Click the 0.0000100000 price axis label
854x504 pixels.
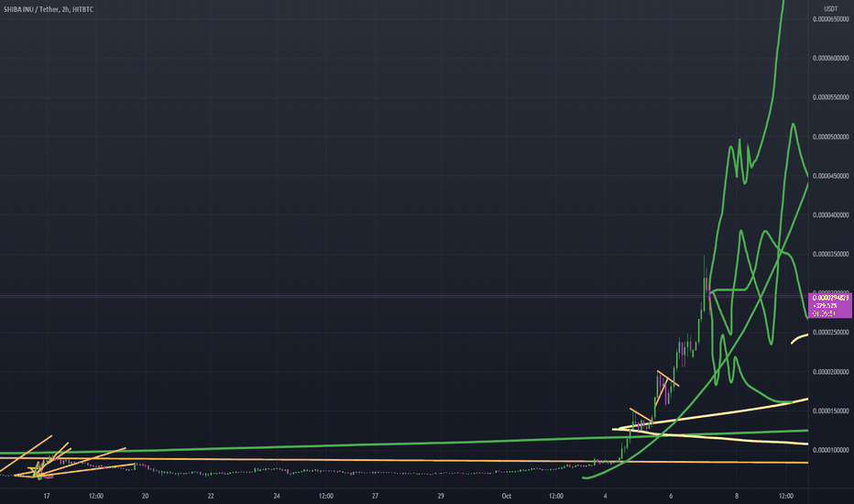[x=830, y=451]
